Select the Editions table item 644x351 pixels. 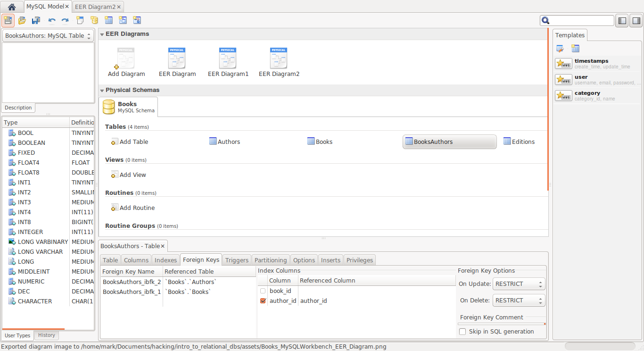pyautogui.click(x=519, y=142)
